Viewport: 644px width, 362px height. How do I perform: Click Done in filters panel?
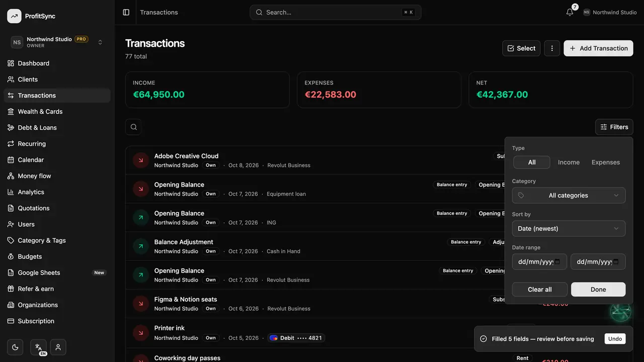click(x=598, y=290)
